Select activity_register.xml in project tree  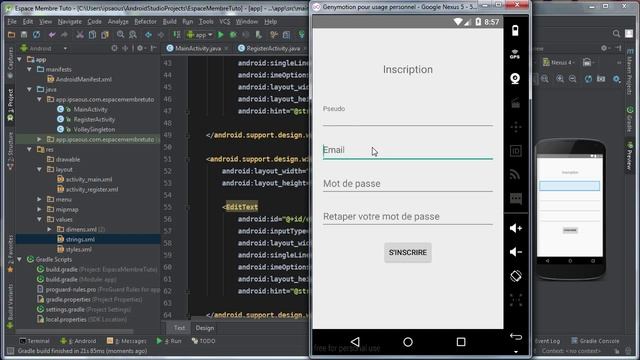(91, 189)
